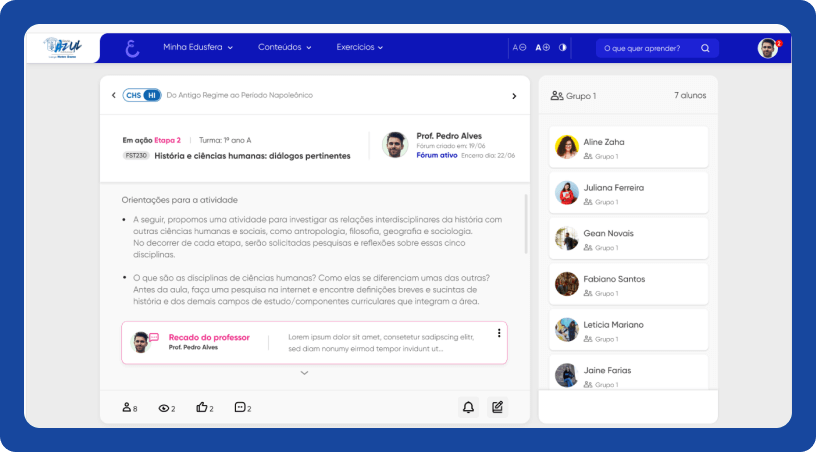Go back with left arrow

coord(114,96)
